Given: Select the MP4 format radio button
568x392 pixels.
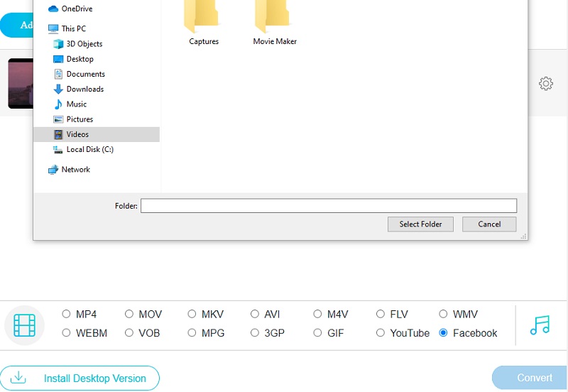Looking at the screenshot, I should click(66, 314).
